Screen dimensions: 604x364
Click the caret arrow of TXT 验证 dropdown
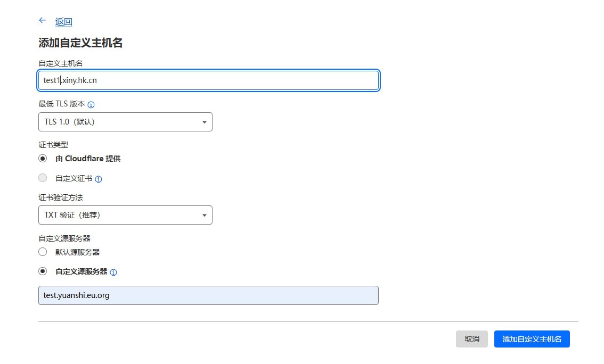205,216
